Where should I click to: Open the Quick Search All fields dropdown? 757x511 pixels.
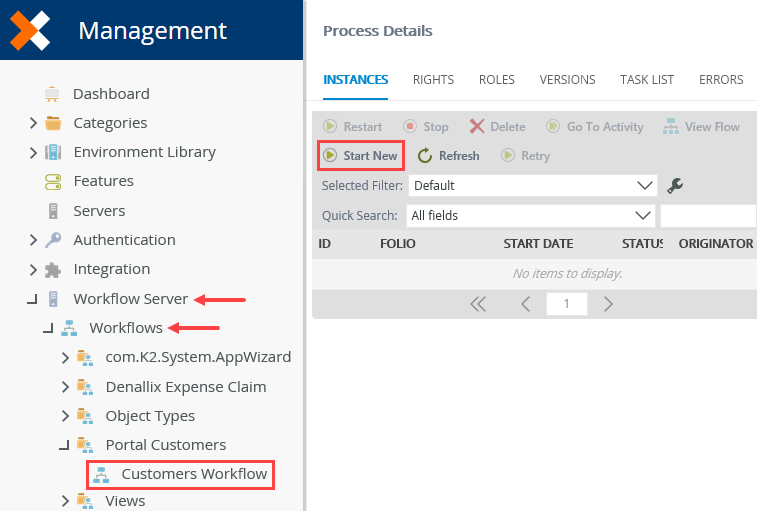(x=530, y=215)
